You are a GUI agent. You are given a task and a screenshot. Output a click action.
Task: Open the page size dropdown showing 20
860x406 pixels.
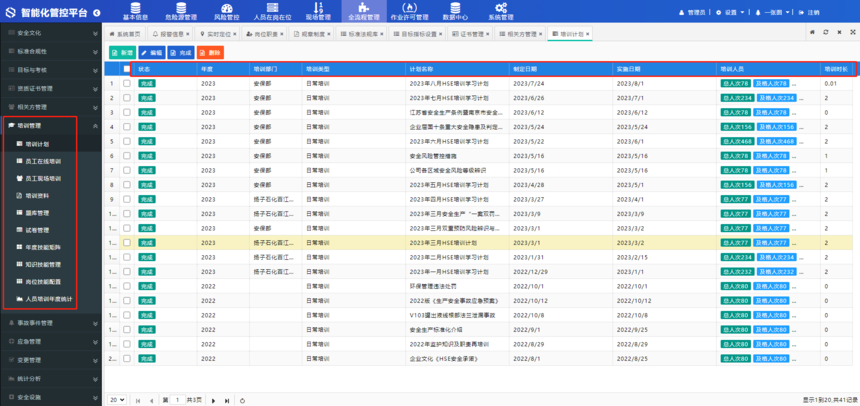(117, 400)
